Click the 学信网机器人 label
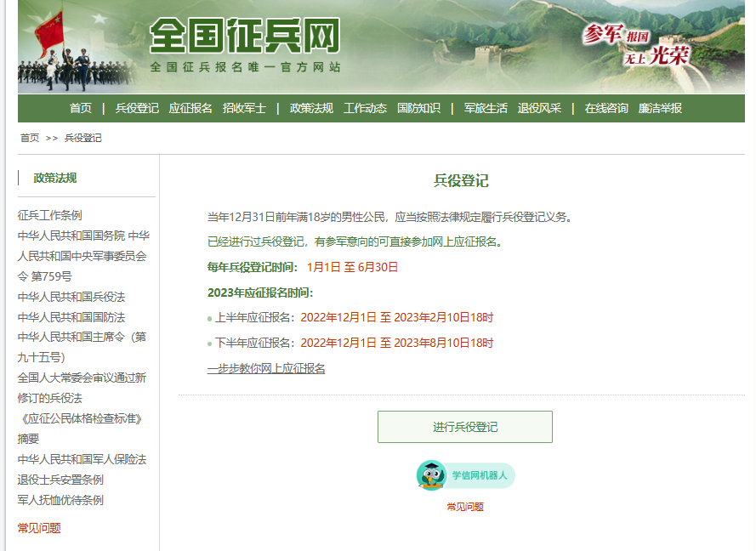The image size is (756, 551). pos(480,475)
